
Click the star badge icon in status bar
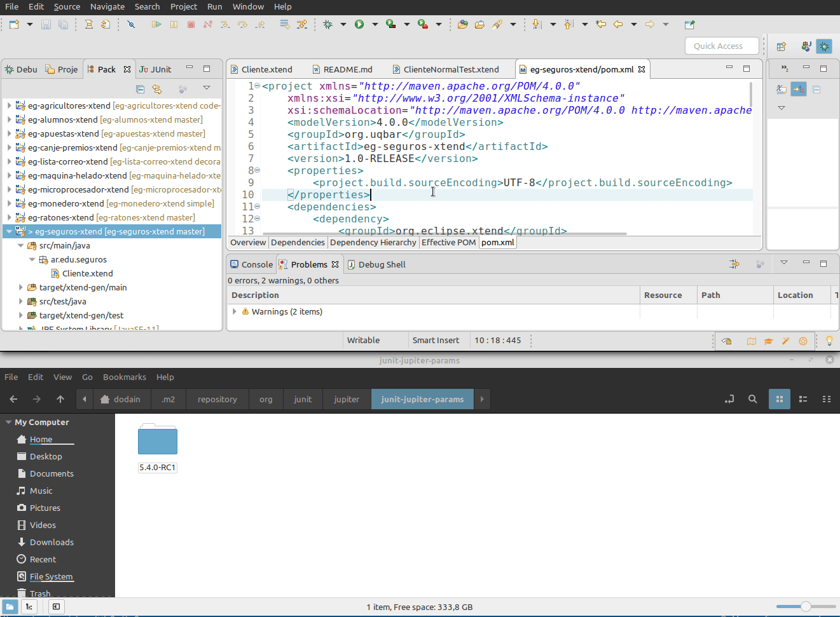(803, 341)
